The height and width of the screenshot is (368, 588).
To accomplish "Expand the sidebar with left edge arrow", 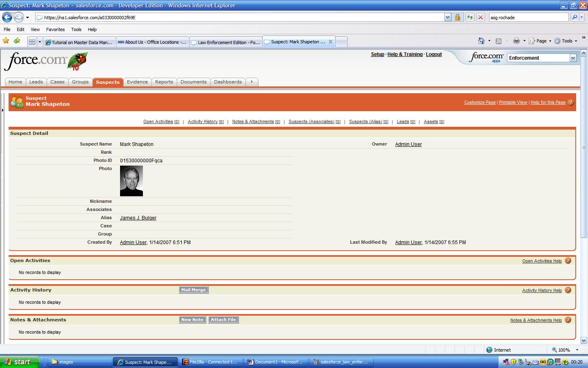I will (2, 110).
